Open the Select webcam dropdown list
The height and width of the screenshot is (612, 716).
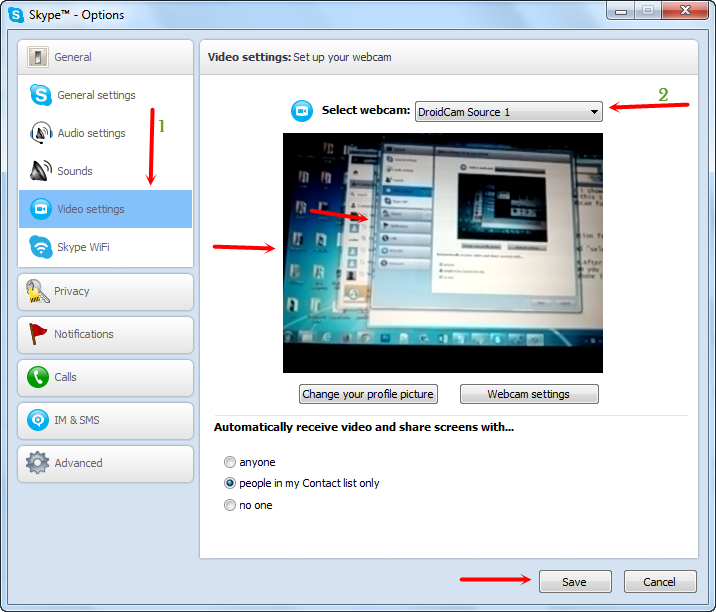(509, 112)
